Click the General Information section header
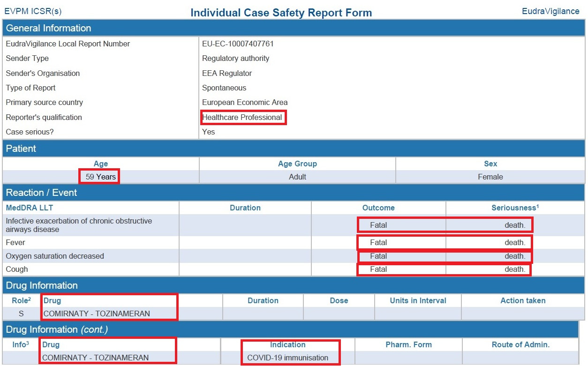The image size is (588, 366). coord(48,28)
